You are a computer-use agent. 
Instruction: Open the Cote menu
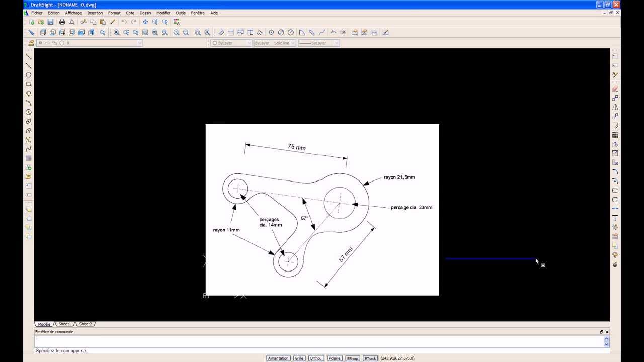[x=130, y=13]
